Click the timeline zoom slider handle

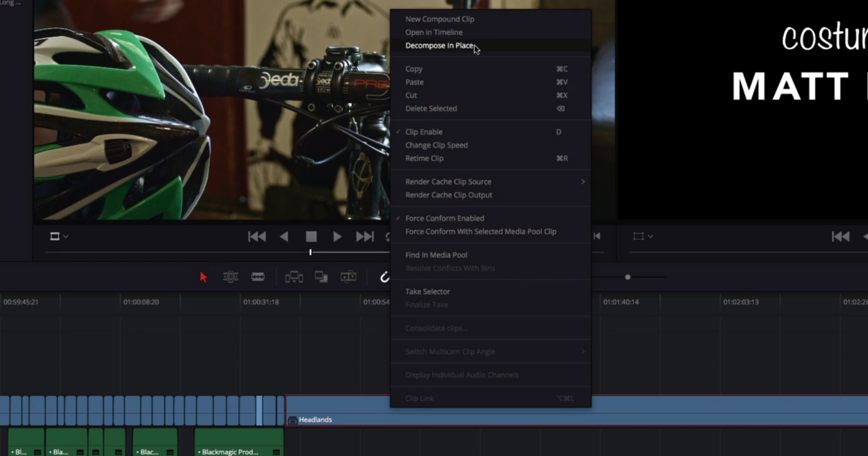(x=628, y=277)
